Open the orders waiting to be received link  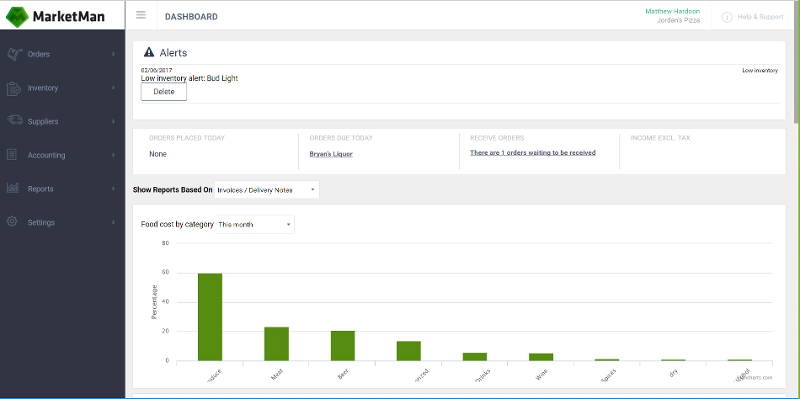coord(533,153)
